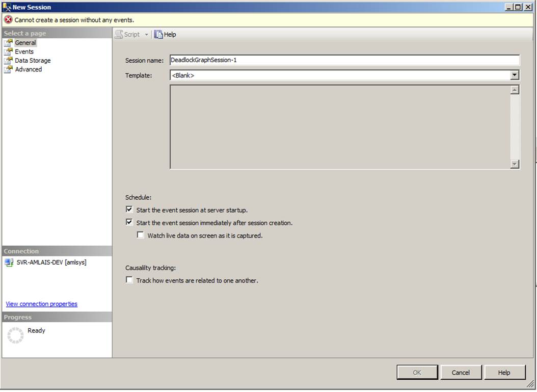Viewport: 537px width, 392px height.
Task: Open the General page
Action: point(25,43)
